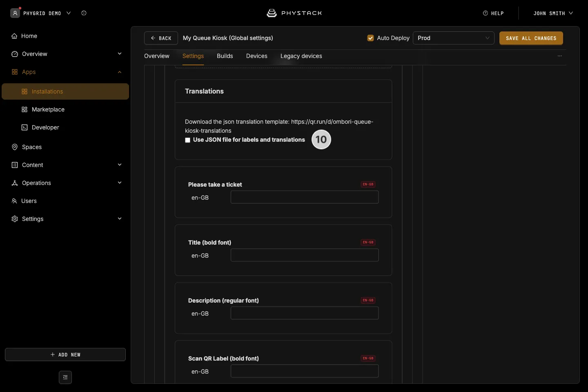The width and height of the screenshot is (588, 392).
Task: Click the EN-GB badge for Title (bold font)
Action: [x=368, y=242]
